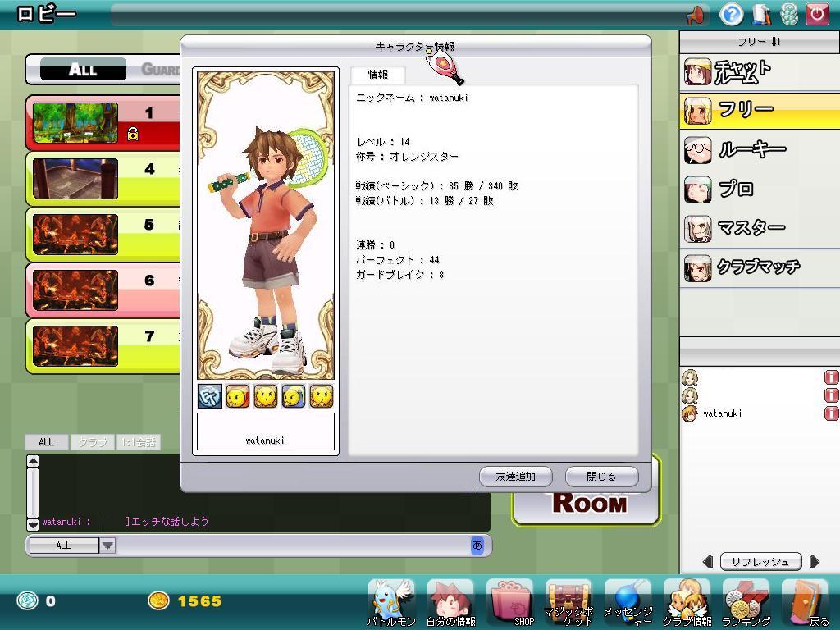The height and width of the screenshot is (630, 840).
Task: Open the SHOP gift box icon
Action: point(510,603)
